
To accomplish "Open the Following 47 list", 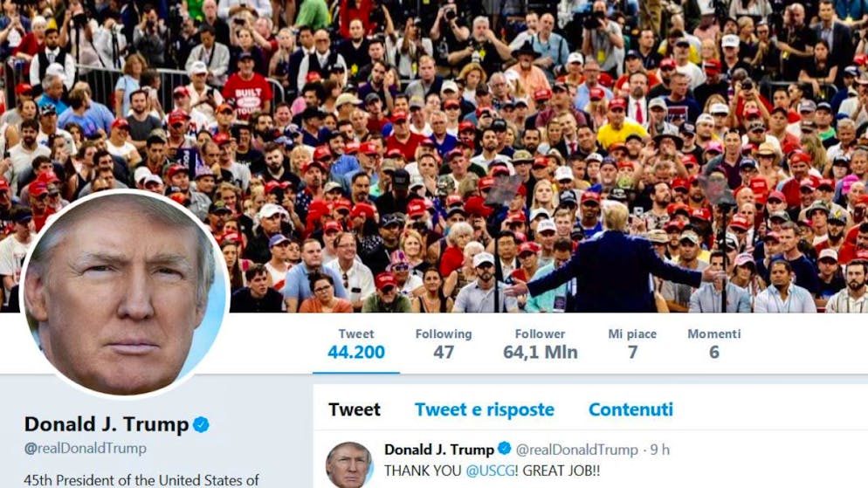I will click(444, 344).
